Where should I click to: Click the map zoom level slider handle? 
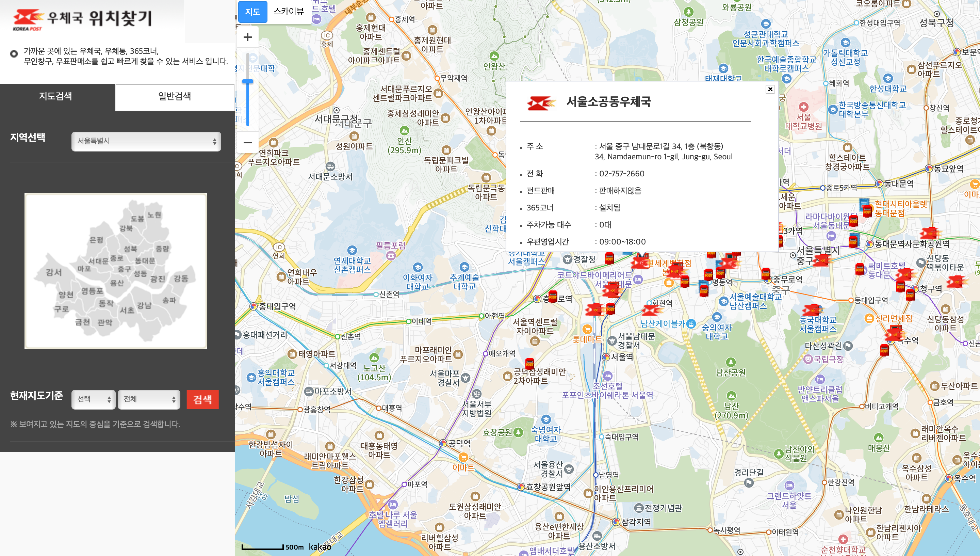pos(247,81)
